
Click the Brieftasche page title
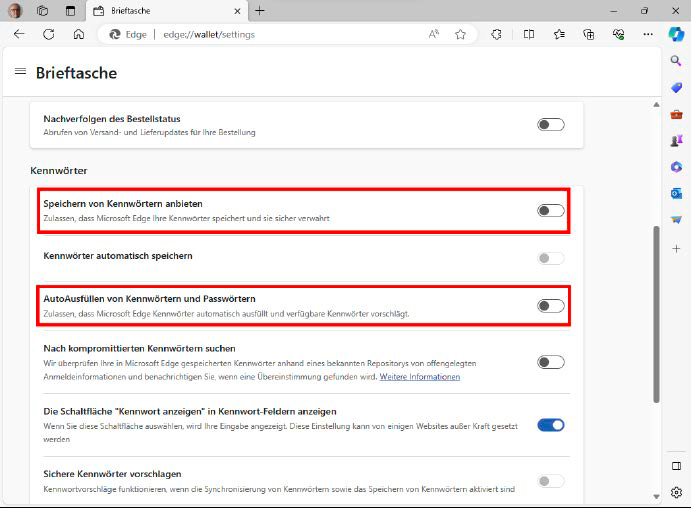(x=76, y=73)
